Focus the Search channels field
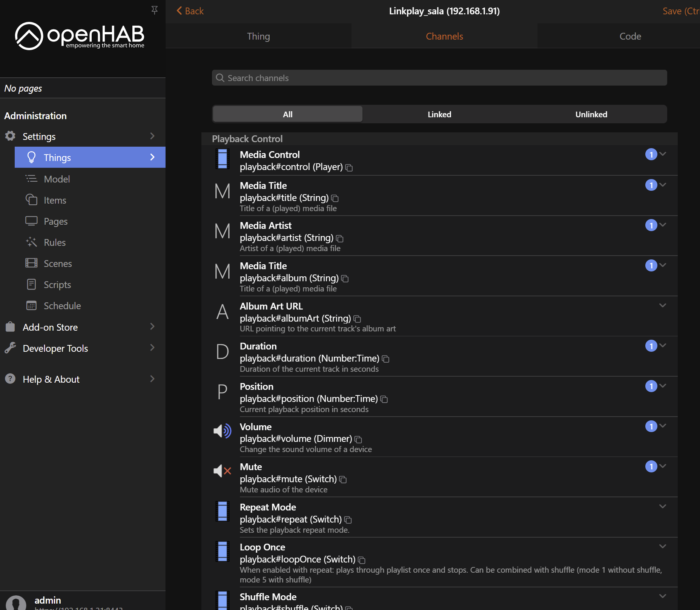Viewport: 700px width, 610px height. click(439, 78)
